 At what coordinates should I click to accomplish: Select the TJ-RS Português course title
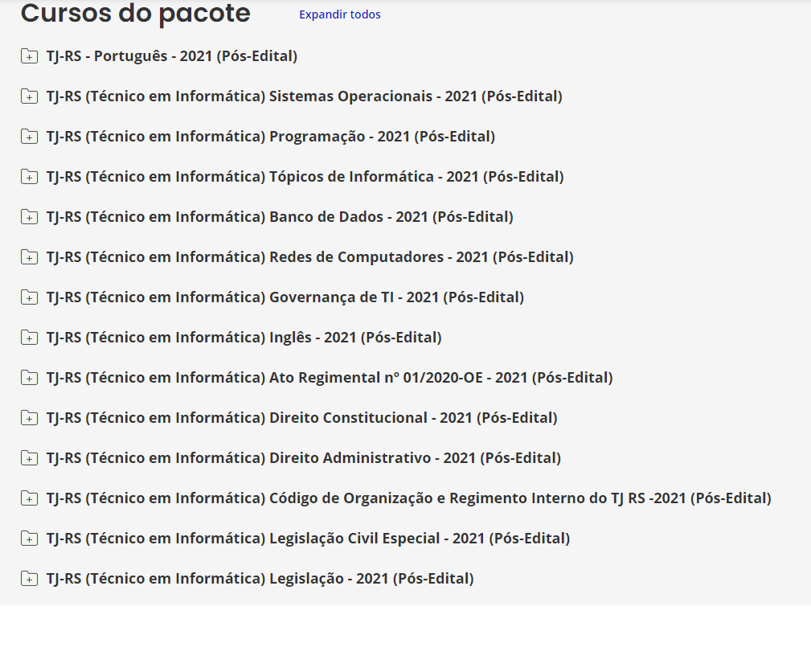click(171, 56)
